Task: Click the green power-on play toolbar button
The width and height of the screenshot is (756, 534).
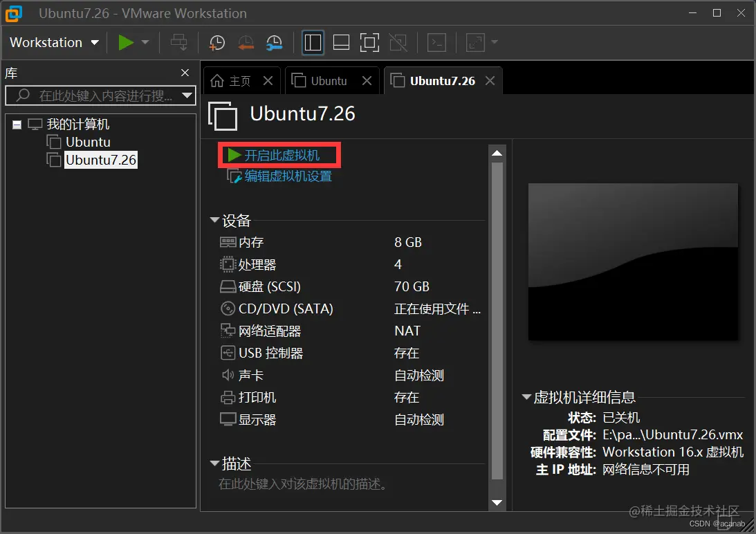Action: pyautogui.click(x=126, y=42)
